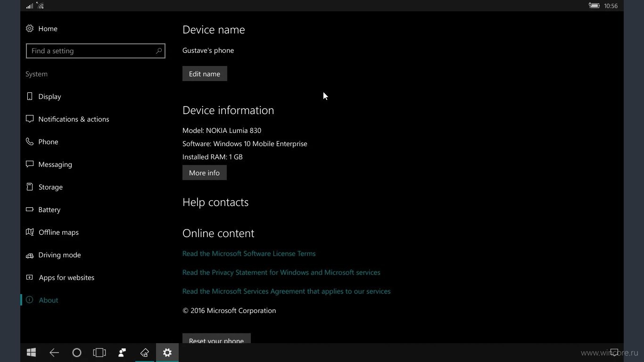The image size is (644, 362).
Task: Click "Software: Windows 10 Mobile Enterprise" text
Action: [x=245, y=144]
